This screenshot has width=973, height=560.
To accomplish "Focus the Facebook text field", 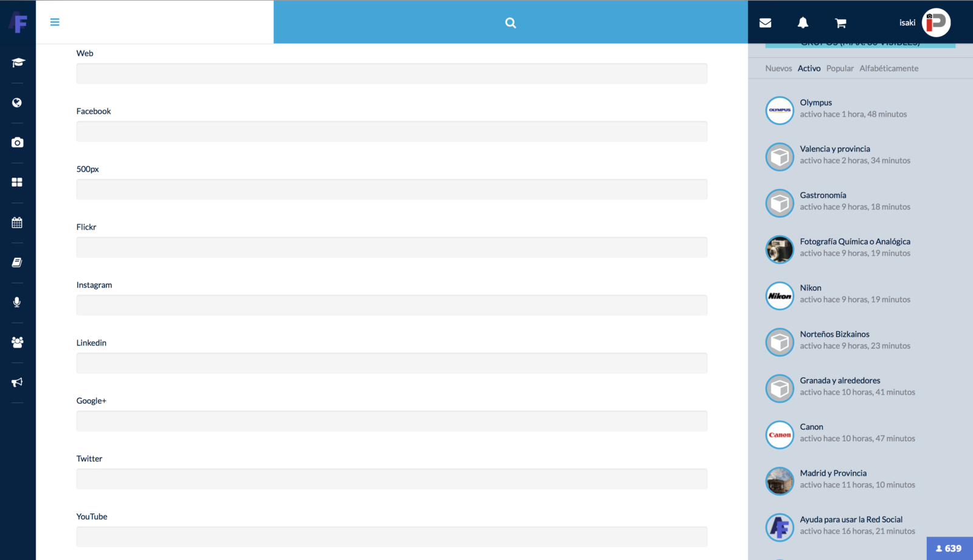I will (392, 131).
